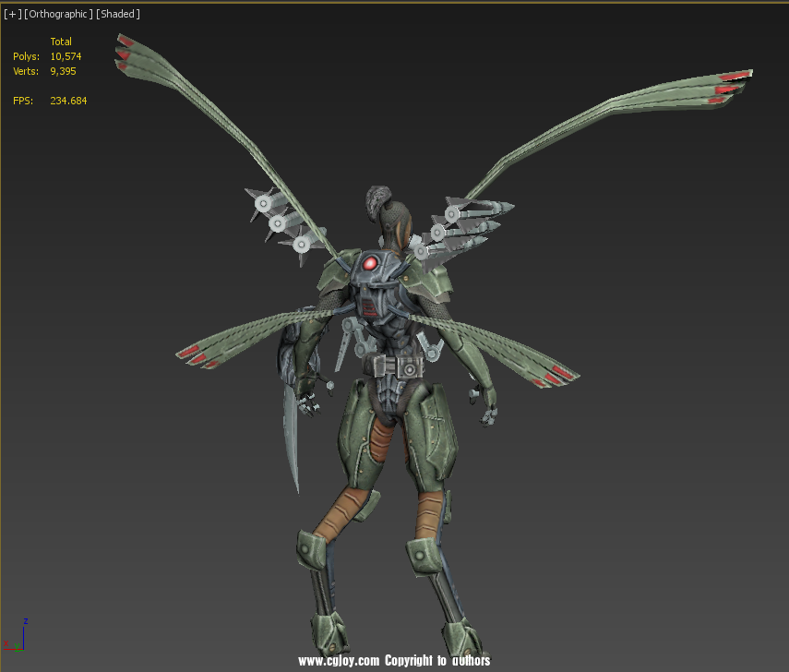Open the Shaded display mode menu
The height and width of the screenshot is (672, 789).
click(118, 15)
